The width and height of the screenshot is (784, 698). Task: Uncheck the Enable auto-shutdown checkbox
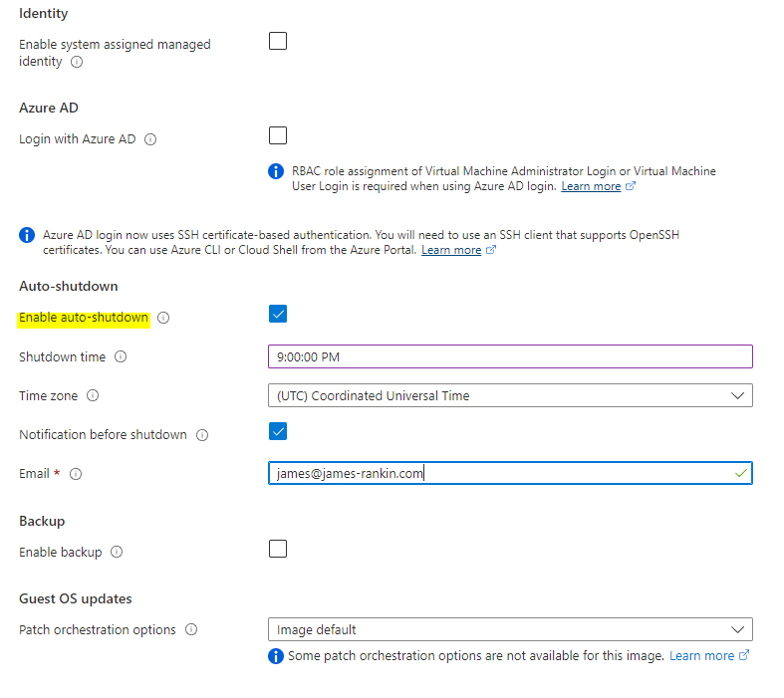278,315
